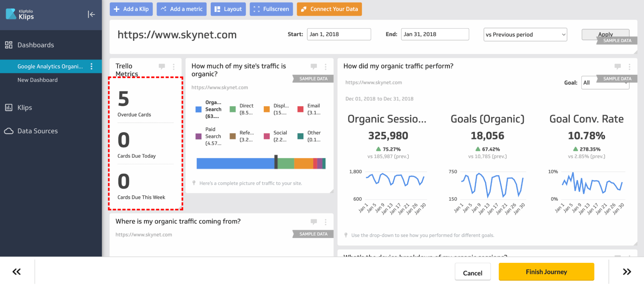Click the Cards Due Today label
The height and width of the screenshot is (286, 644).
point(137,156)
